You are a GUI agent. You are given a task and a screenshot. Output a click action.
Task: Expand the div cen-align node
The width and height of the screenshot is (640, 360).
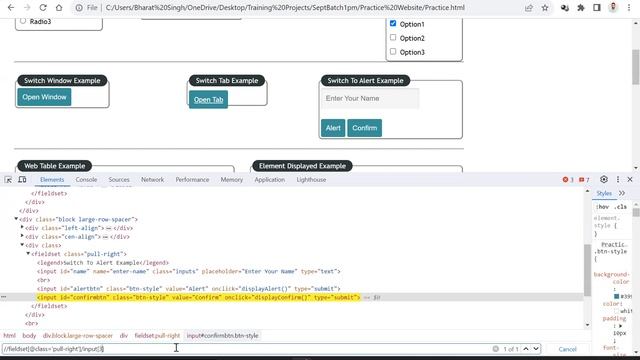click(x=22, y=236)
